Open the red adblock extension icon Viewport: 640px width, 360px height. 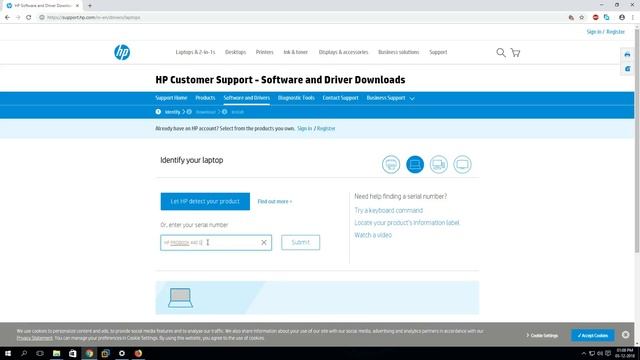[x=596, y=18]
